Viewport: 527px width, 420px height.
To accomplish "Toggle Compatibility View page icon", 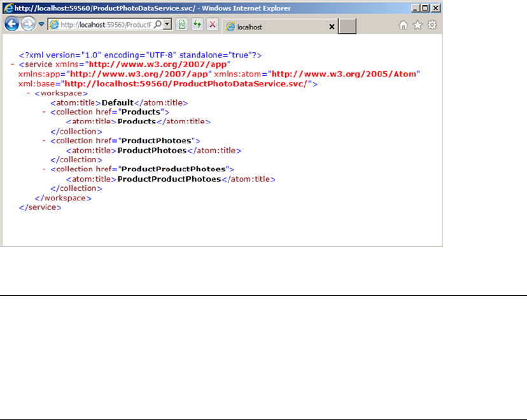I will 182,24.
